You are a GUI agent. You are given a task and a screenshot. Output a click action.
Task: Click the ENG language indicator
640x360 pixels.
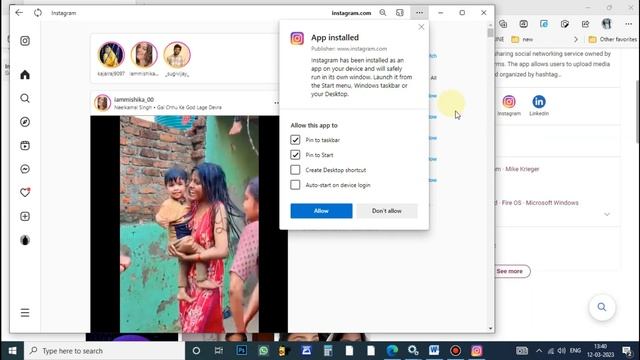(x=576, y=351)
